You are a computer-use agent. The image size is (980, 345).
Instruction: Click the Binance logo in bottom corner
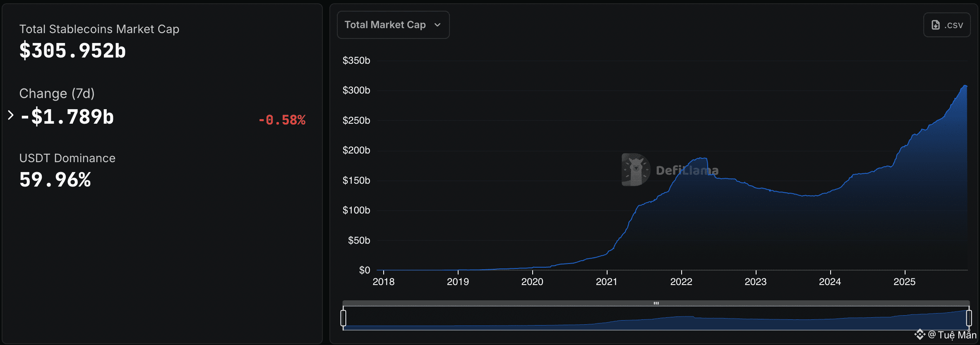click(x=920, y=334)
